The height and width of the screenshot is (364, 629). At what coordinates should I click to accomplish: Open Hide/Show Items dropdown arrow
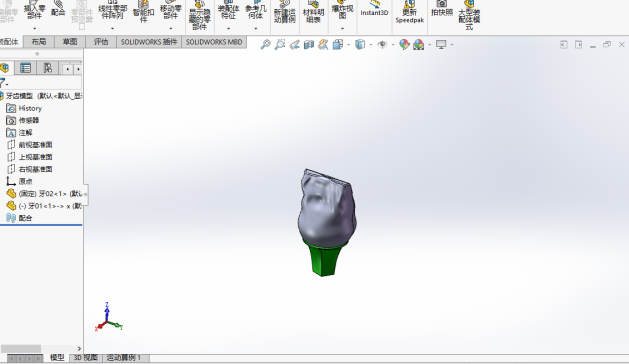pos(393,45)
